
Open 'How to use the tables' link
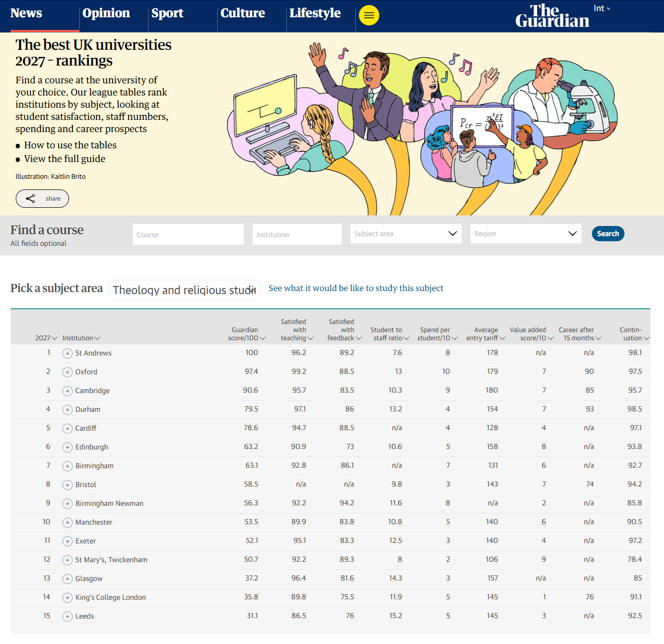coord(71,145)
